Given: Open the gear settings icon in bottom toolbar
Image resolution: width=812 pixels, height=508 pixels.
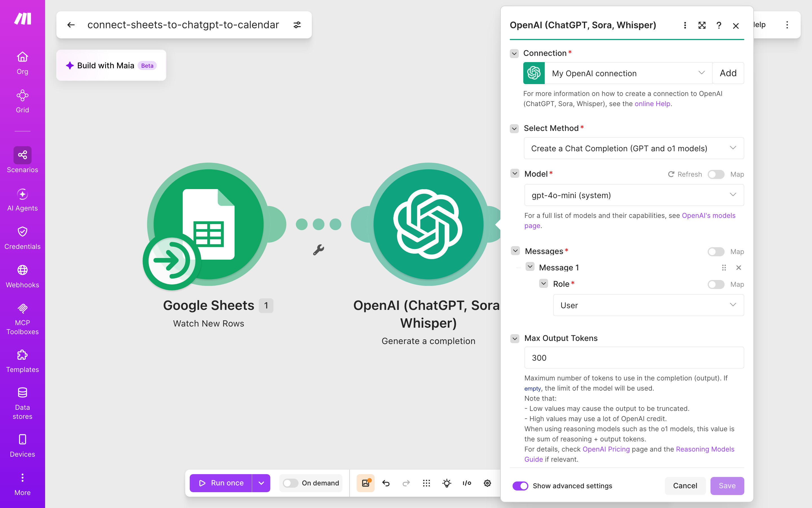Looking at the screenshot, I should 487,483.
